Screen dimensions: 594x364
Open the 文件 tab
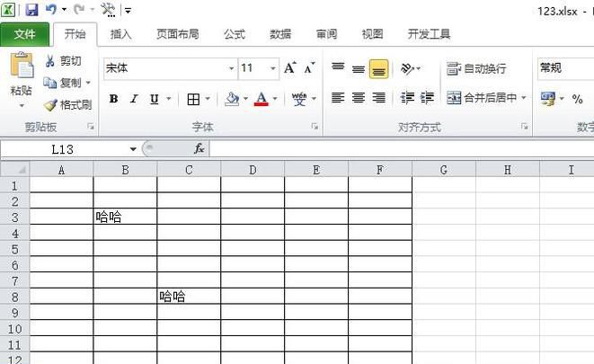[x=24, y=34]
